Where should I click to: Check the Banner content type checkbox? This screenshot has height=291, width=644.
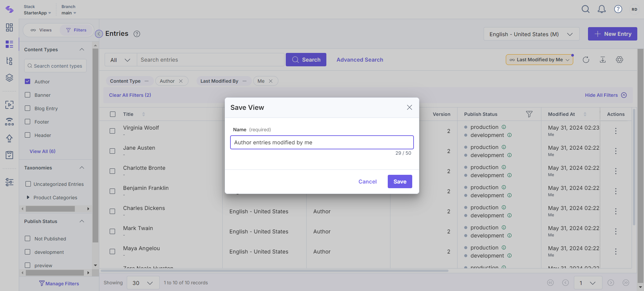pos(28,95)
